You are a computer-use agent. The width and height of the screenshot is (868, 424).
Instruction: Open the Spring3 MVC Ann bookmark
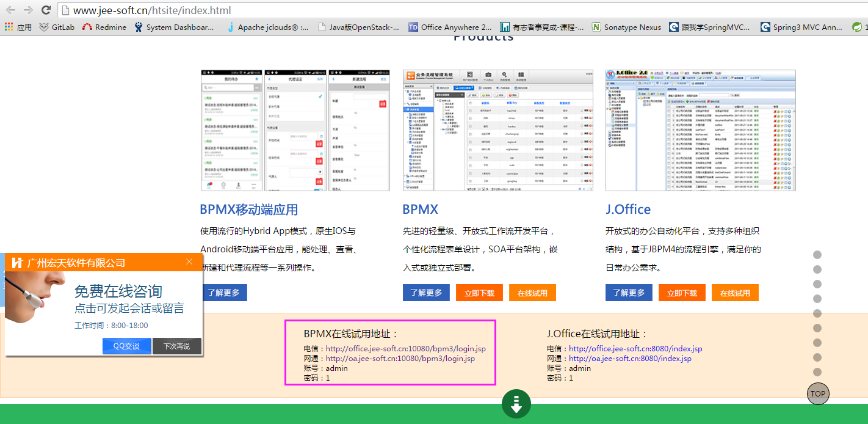801,27
